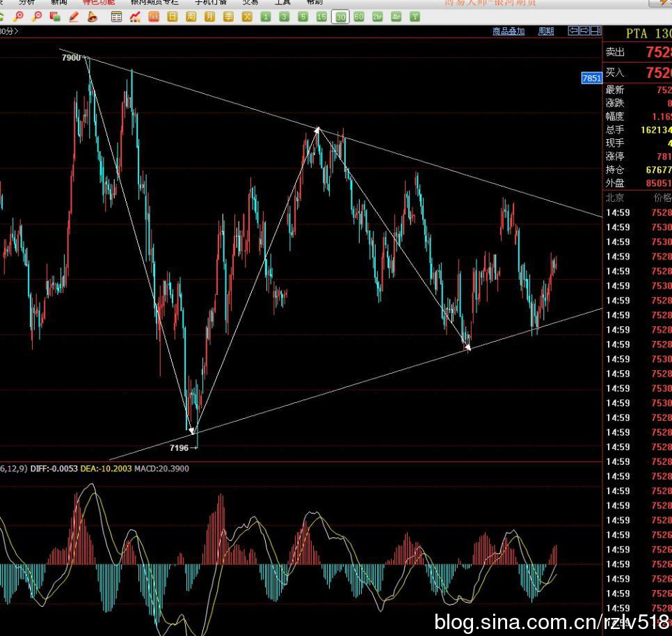Switch to weekly K-line (周) period
672x636 pixels.
click(191, 17)
